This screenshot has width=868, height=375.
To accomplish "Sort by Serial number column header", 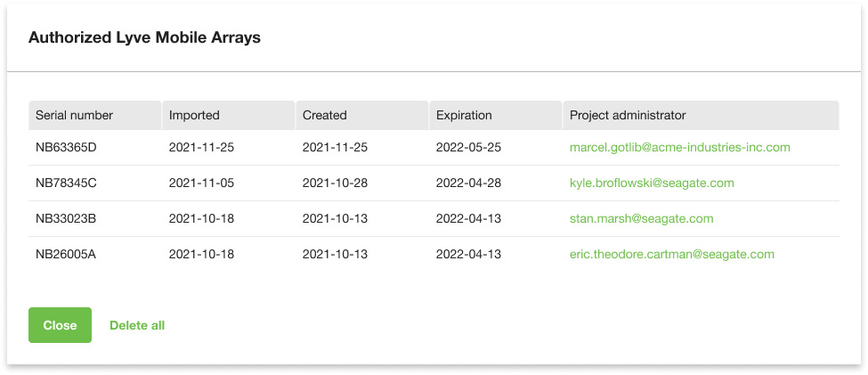I will (x=75, y=115).
